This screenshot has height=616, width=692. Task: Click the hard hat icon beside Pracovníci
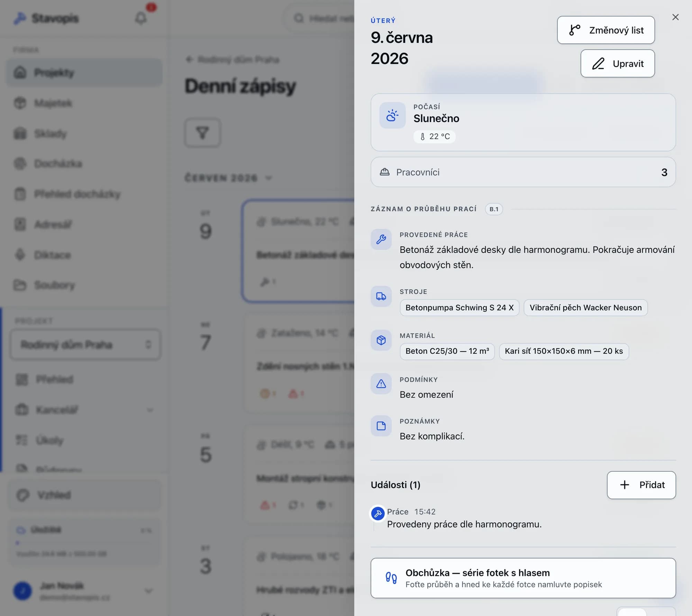tap(384, 172)
